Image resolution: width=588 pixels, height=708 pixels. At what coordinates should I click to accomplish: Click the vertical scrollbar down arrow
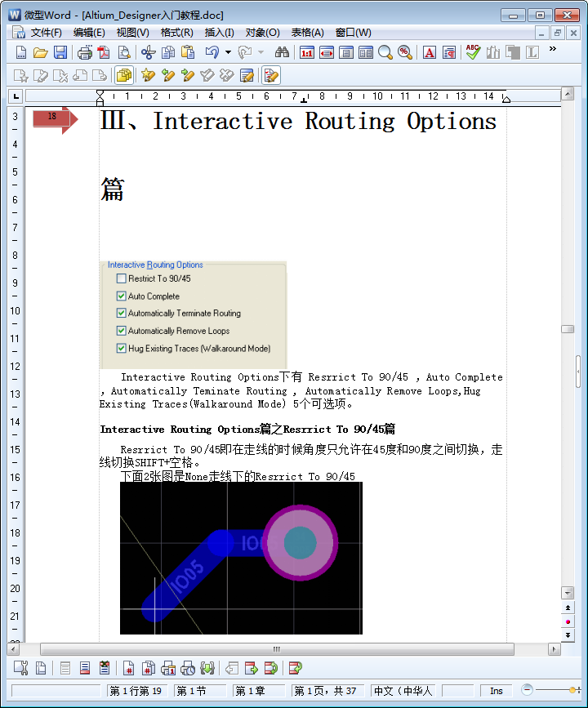tap(568, 592)
